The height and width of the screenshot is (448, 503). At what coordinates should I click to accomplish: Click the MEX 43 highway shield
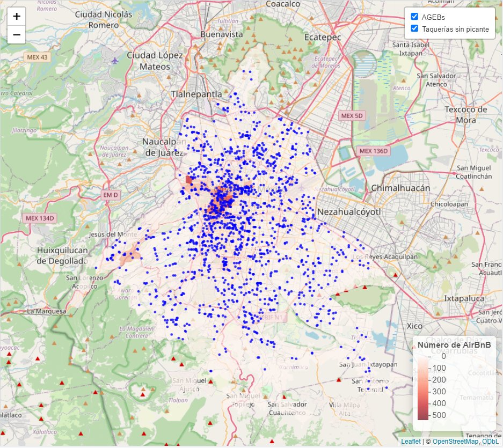point(37,57)
